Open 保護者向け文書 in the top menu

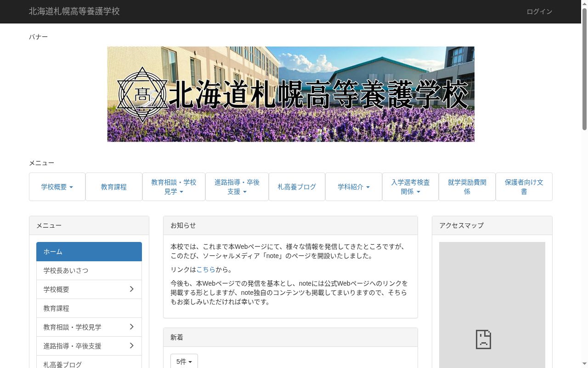[524, 187]
